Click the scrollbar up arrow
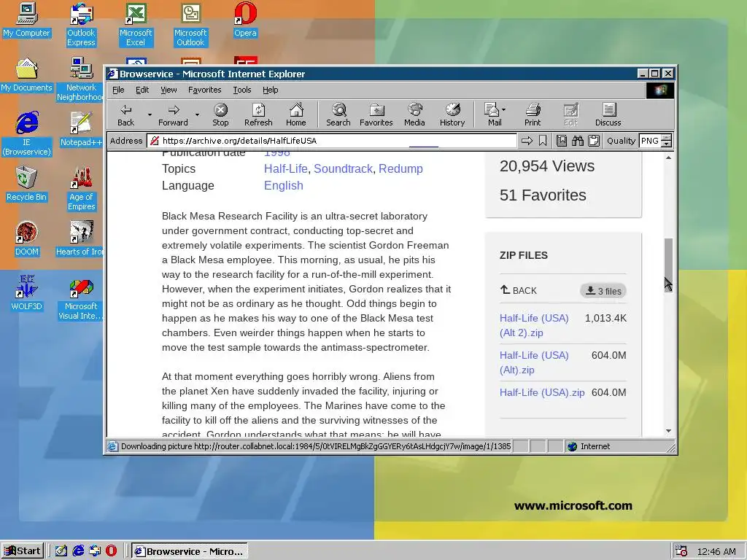The width and height of the screenshot is (747, 560). [x=668, y=157]
